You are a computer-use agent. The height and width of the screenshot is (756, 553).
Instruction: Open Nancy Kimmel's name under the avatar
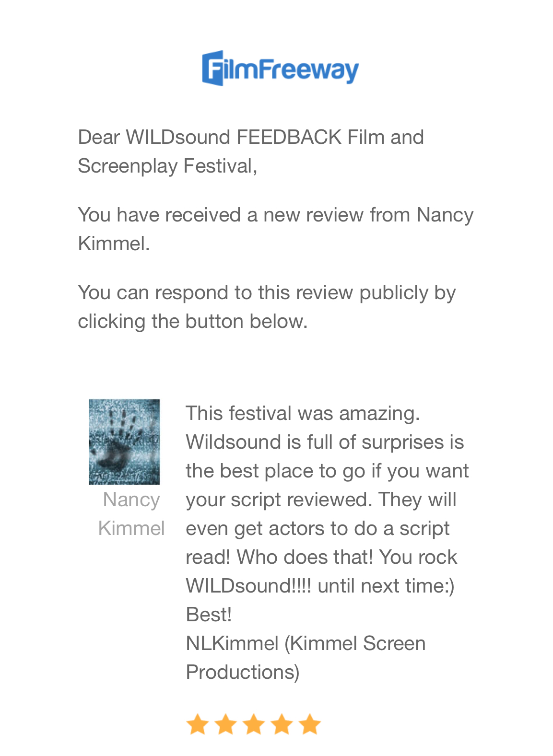tap(131, 514)
